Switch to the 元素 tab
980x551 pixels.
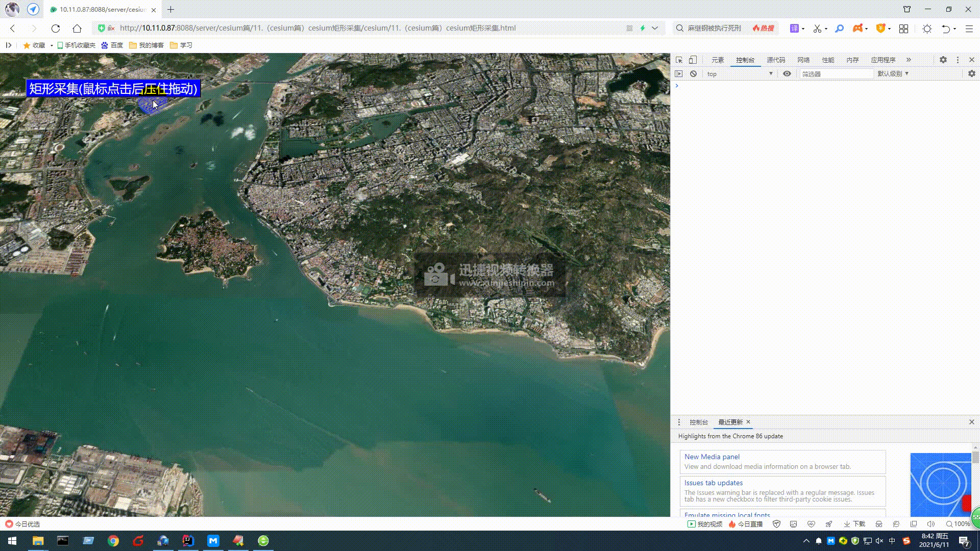point(718,60)
